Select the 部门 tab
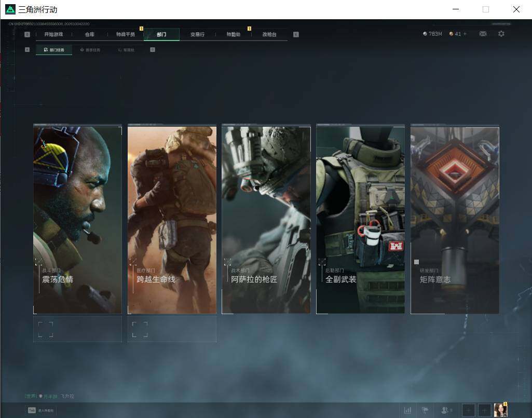532x418 pixels. pyautogui.click(x=161, y=34)
